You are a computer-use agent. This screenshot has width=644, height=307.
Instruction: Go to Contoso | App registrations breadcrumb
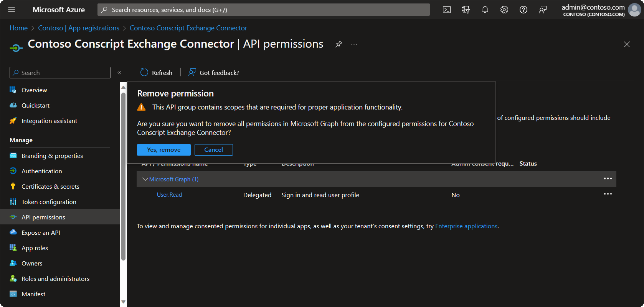pos(79,28)
